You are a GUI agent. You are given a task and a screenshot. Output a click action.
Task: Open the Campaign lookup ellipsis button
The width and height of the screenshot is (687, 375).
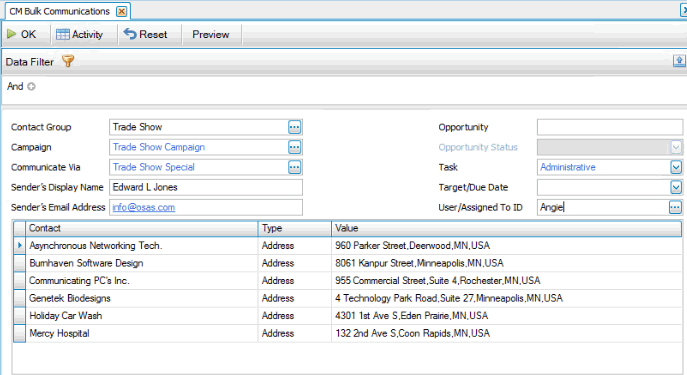point(294,147)
